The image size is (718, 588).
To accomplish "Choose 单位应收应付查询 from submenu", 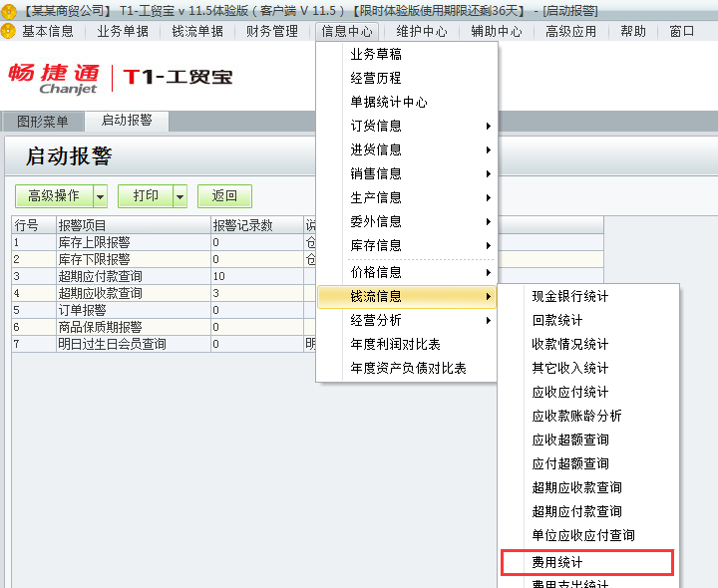I will point(589,535).
